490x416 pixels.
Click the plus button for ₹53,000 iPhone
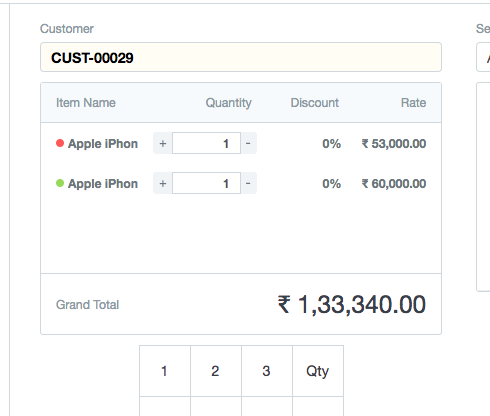click(x=163, y=143)
